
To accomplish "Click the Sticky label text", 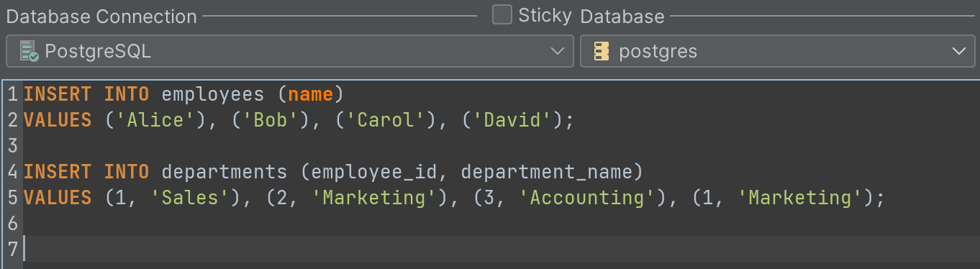I will (x=545, y=15).
